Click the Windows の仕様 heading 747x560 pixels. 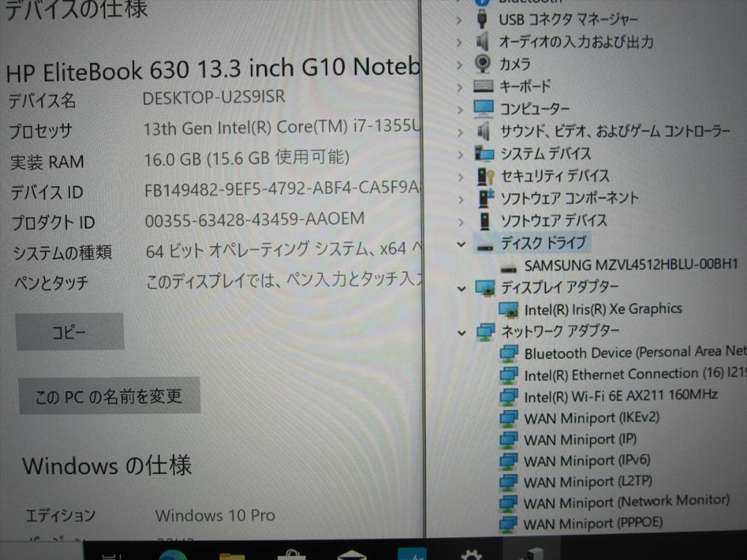click(107, 465)
